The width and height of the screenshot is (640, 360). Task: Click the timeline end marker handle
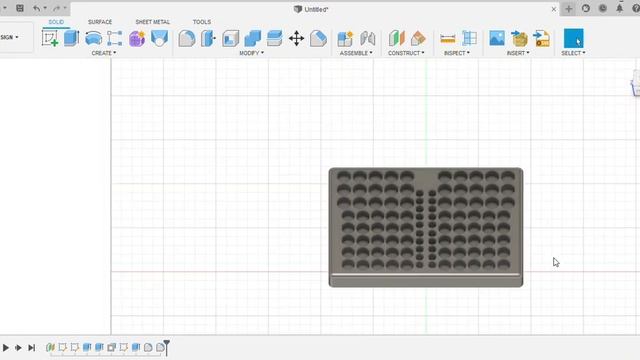(x=167, y=347)
